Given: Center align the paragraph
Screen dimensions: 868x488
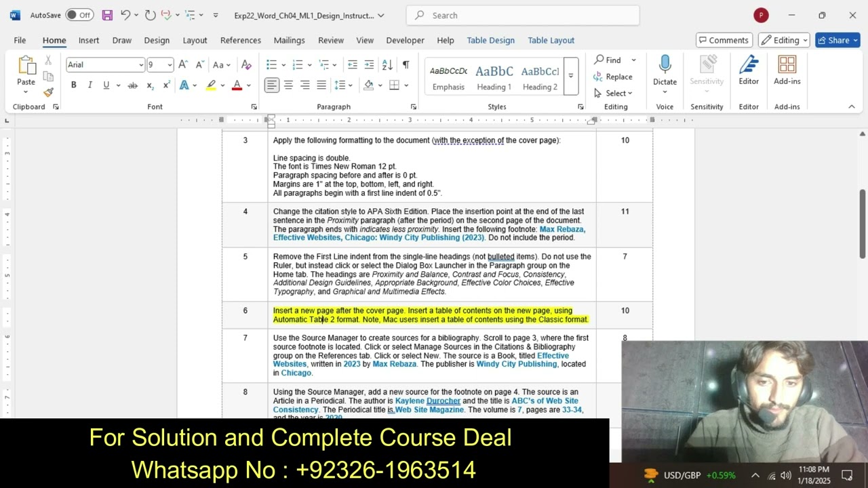Looking at the screenshot, I should coord(288,85).
